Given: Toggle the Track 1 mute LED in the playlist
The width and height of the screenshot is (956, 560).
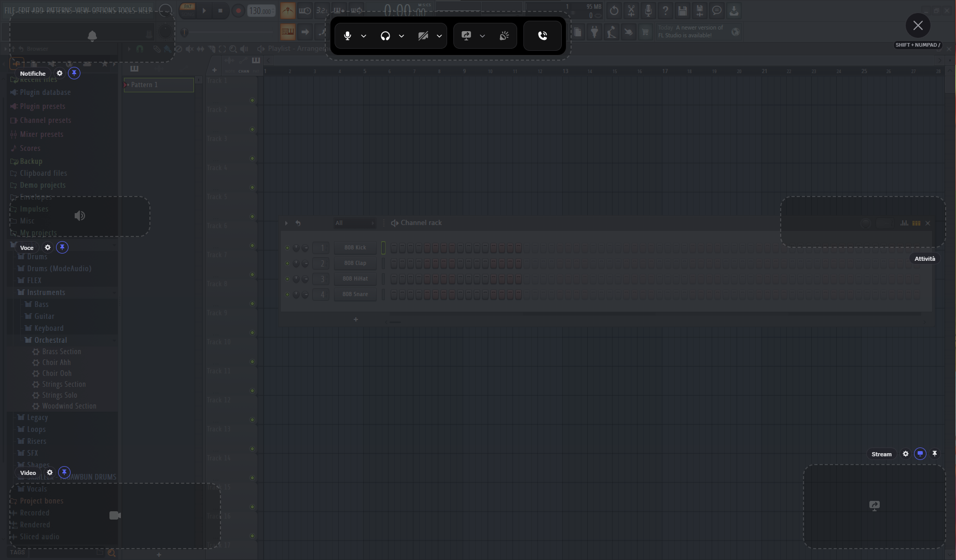Looking at the screenshot, I should pos(253,100).
